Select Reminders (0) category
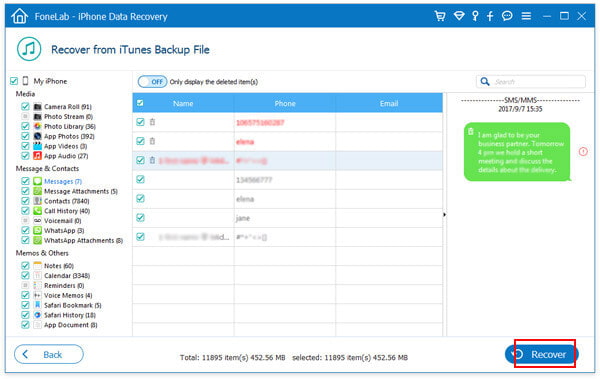Image resolution: width=600 pixels, height=379 pixels. click(x=64, y=286)
